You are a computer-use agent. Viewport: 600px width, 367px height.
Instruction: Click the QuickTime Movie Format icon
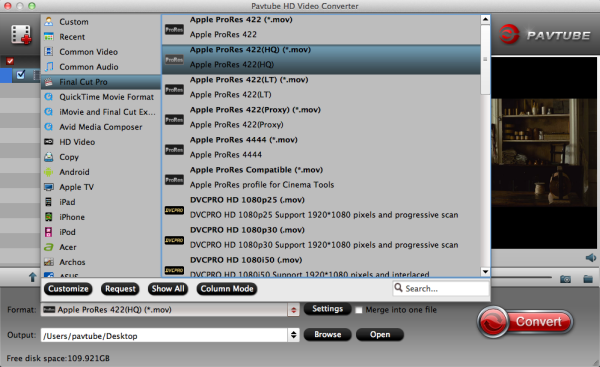pos(49,97)
